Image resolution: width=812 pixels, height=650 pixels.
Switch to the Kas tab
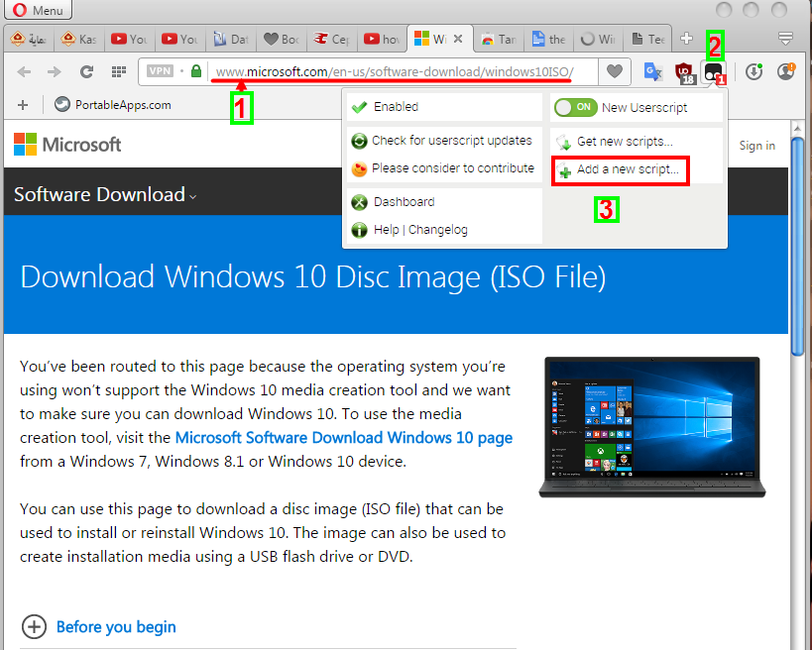click(x=78, y=39)
